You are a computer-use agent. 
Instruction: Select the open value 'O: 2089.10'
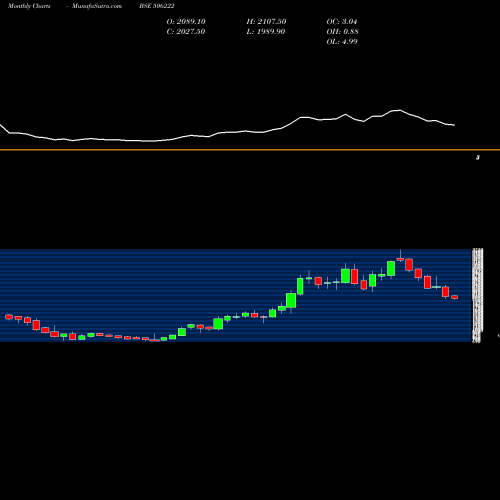point(186,22)
